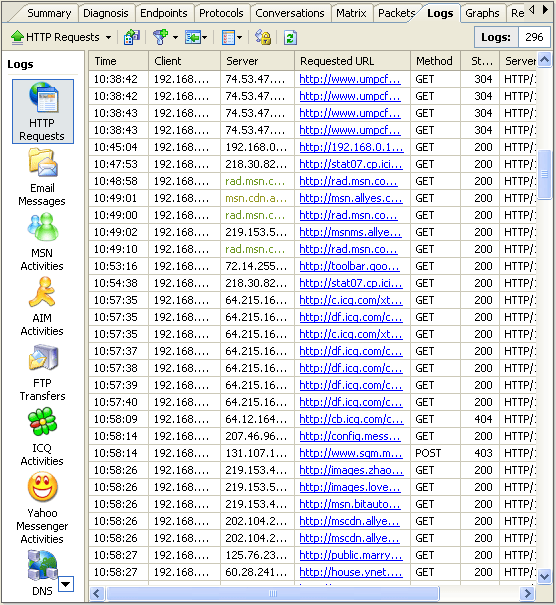The image size is (556, 605).
Task: Sort by the Client column header
Action: coord(184,61)
